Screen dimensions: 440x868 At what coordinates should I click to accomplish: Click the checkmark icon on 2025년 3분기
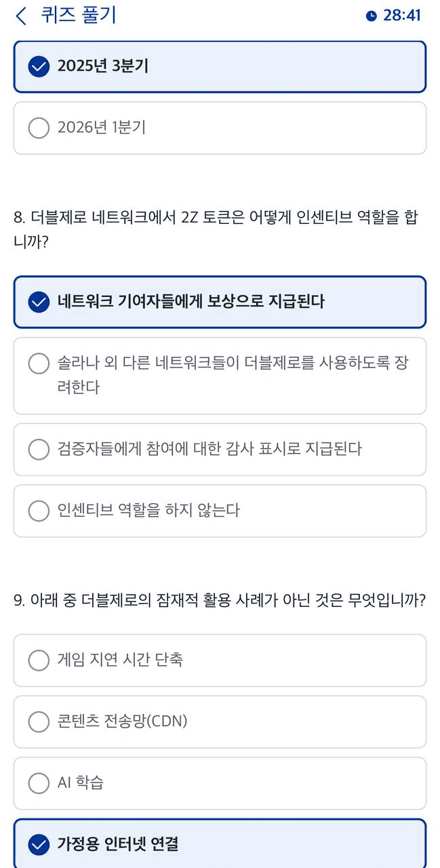pos(39,66)
